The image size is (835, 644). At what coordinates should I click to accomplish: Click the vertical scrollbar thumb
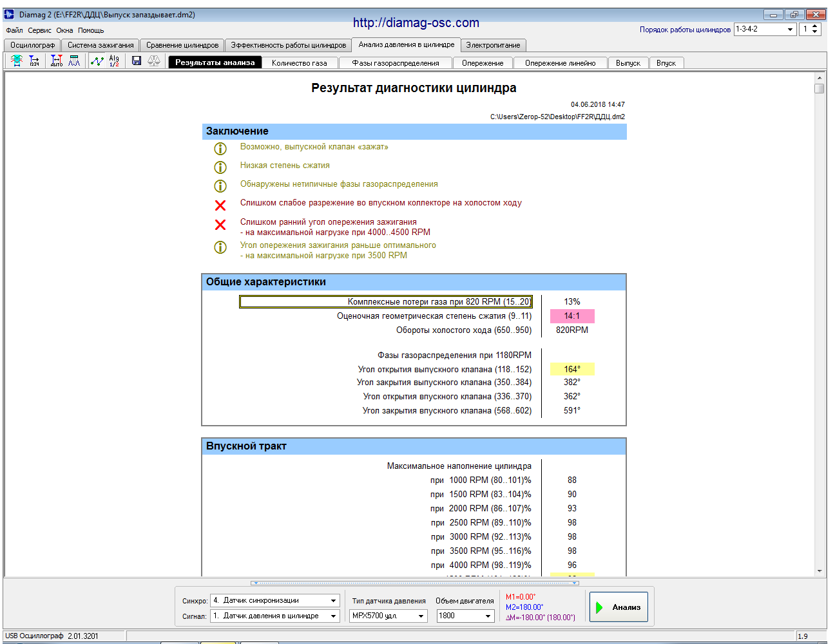click(x=820, y=88)
